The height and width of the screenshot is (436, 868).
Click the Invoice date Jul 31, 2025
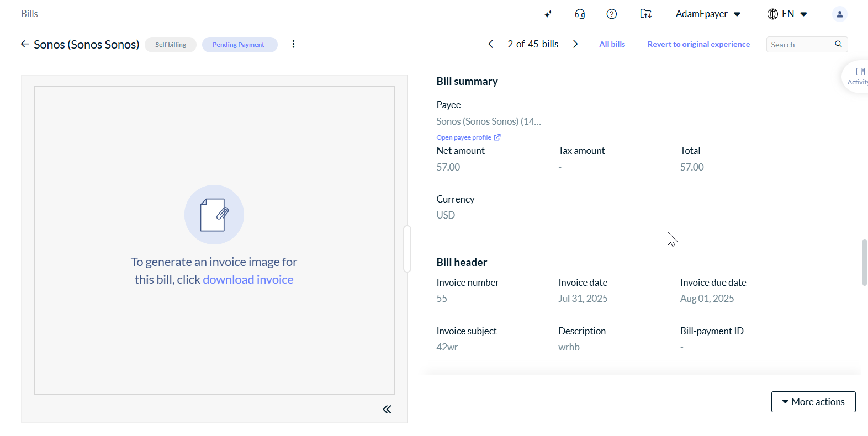point(583,299)
